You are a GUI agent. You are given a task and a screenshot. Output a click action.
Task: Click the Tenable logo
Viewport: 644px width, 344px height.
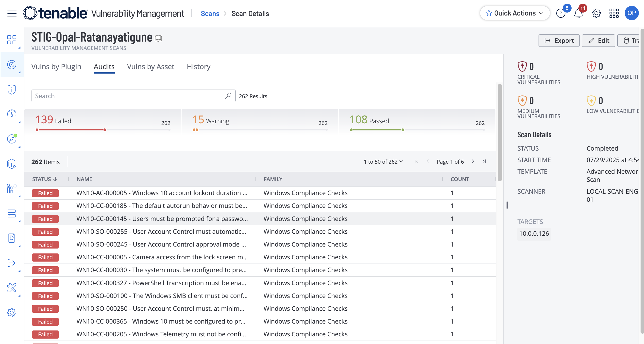pyautogui.click(x=55, y=13)
